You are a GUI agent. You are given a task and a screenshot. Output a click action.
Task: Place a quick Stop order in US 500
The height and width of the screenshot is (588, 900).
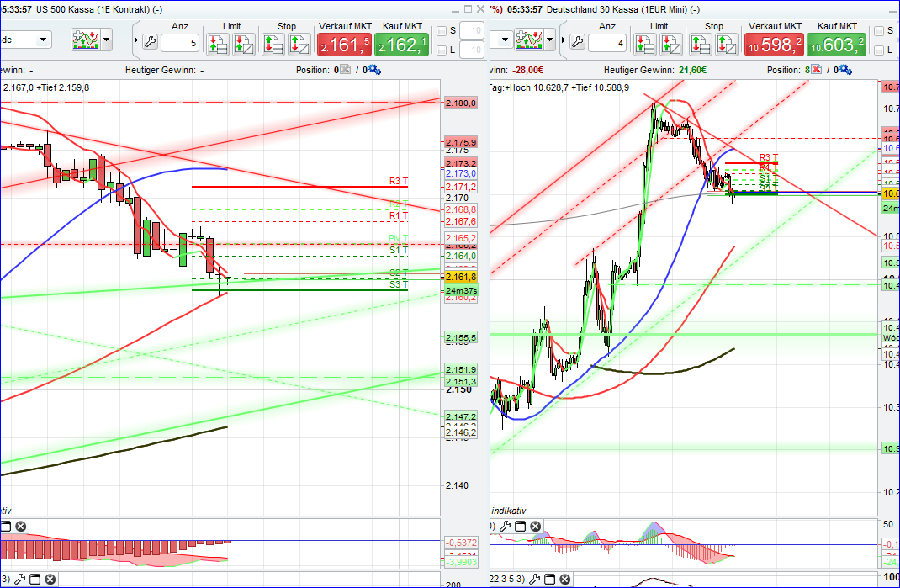[299, 45]
